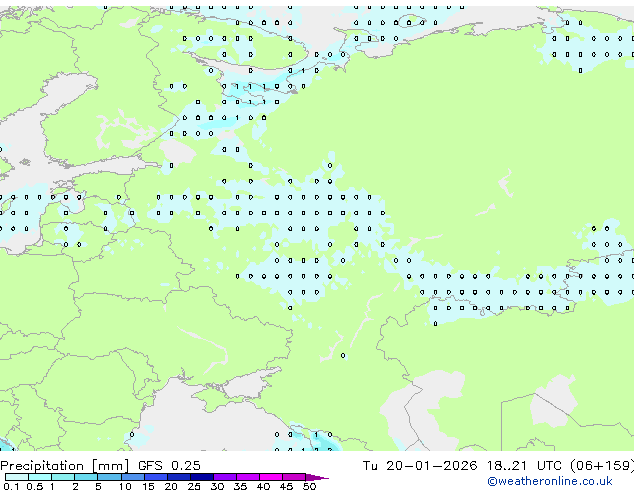Click the legend value label 30

click(217, 486)
